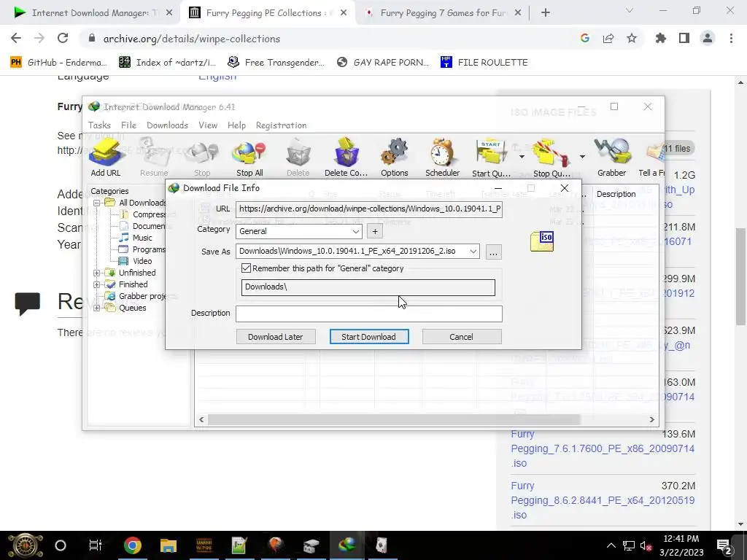Viewport: 747px width, 560px height.
Task: Open the Help menu in IDM
Action: click(x=236, y=125)
